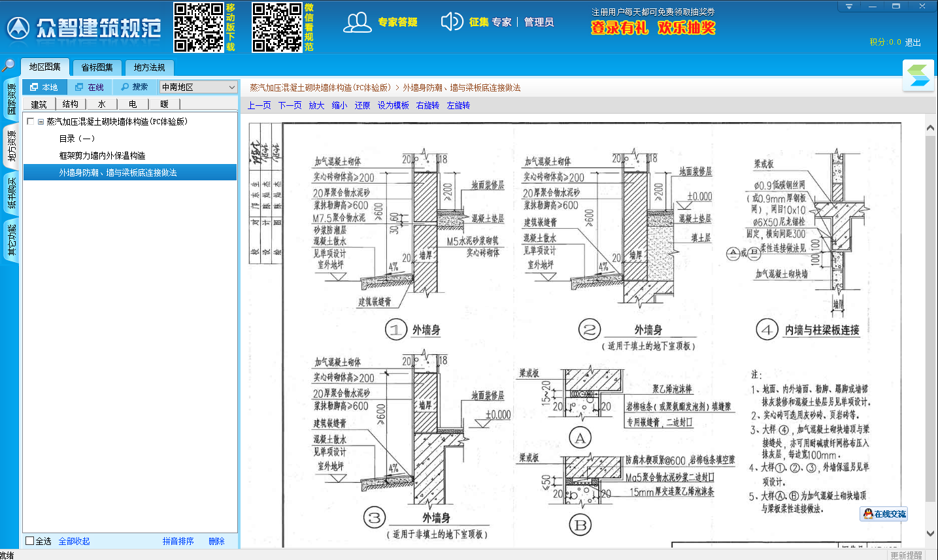Click the title bar dropdown menu icon
Viewport: 938px width, 560px height.
pos(849,7)
